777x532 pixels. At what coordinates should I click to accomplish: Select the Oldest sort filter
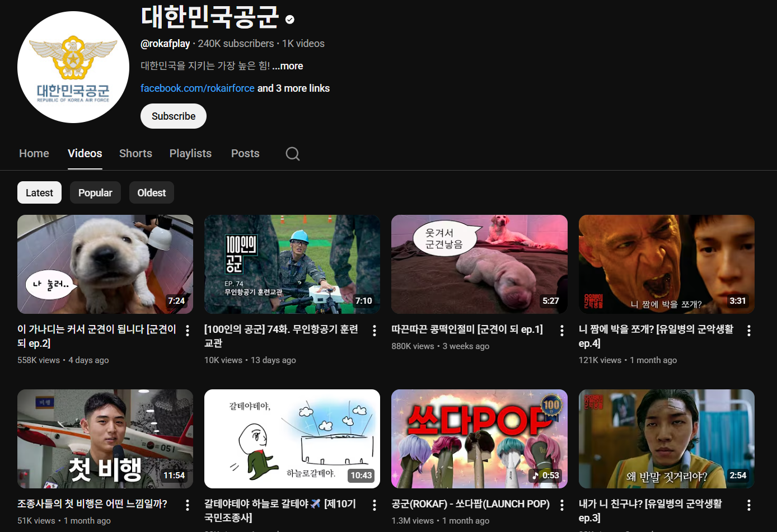152,192
